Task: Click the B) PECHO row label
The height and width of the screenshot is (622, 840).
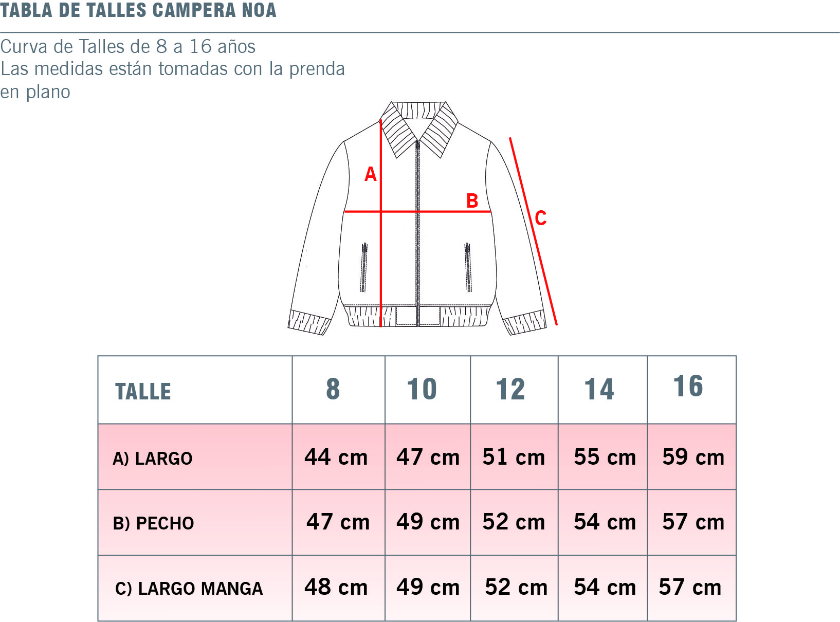Action: tap(154, 523)
